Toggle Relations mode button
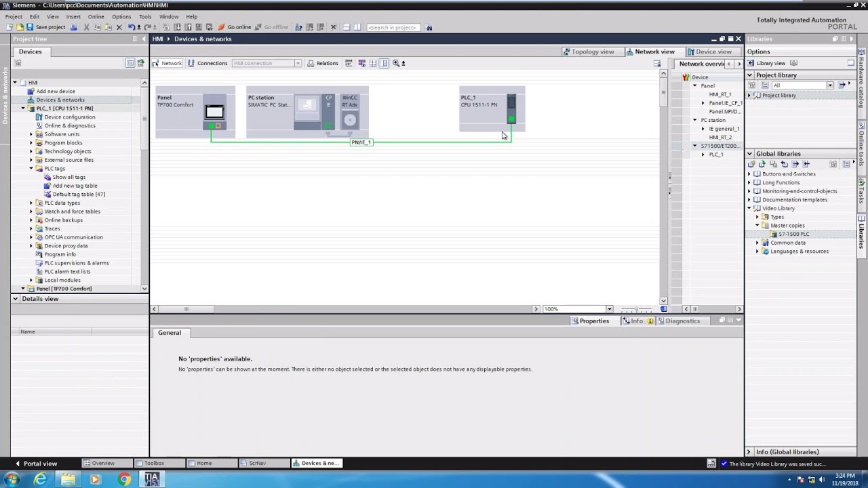This screenshot has height=488, width=868. click(x=323, y=63)
